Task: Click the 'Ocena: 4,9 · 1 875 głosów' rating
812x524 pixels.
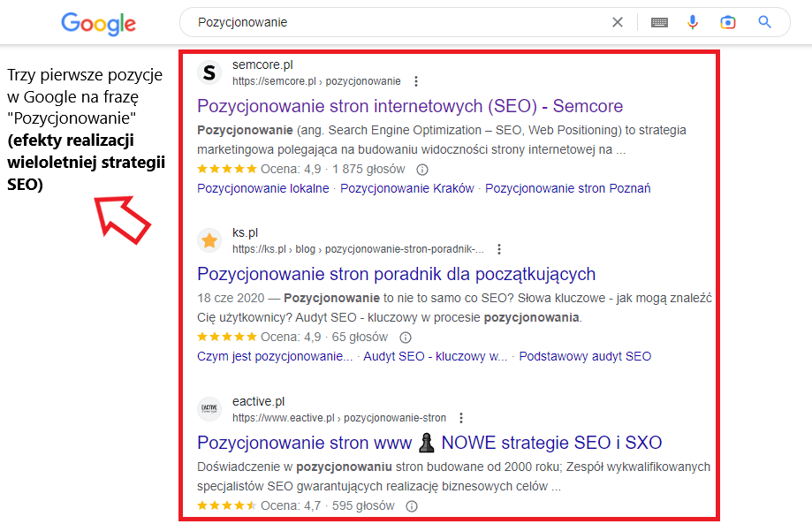Action: tap(333, 170)
